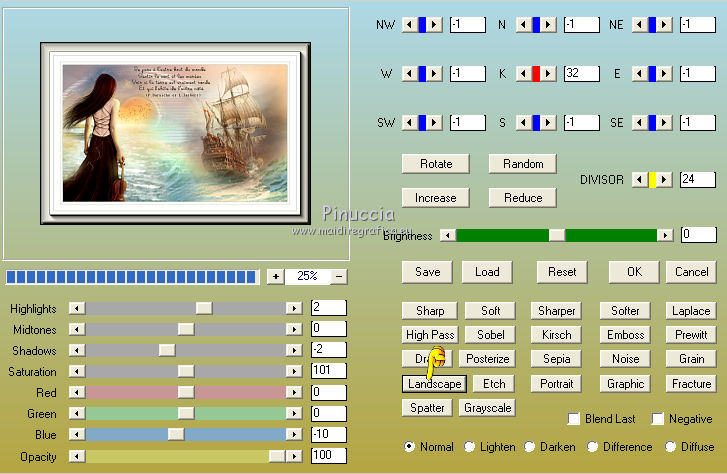The image size is (727, 474).
Task: Apply the Laplace preset
Action: pos(691,311)
